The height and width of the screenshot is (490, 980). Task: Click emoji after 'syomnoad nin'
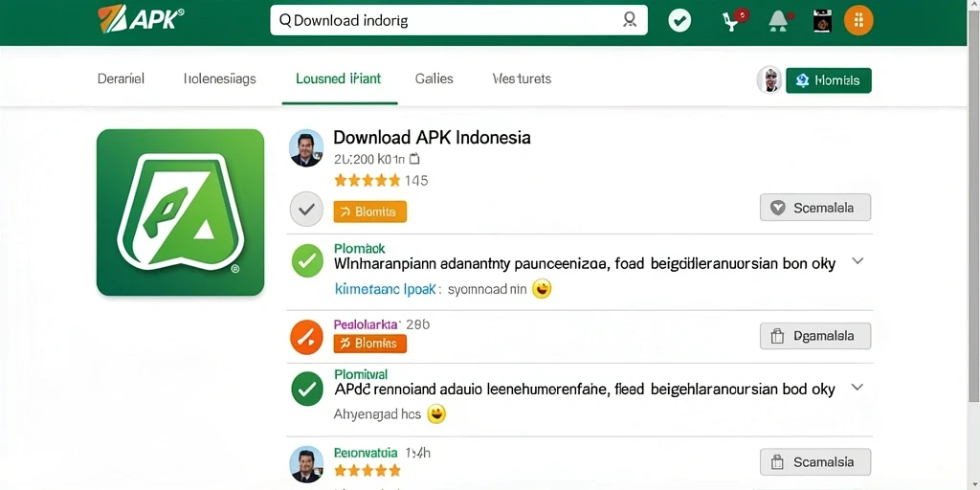coord(542,289)
